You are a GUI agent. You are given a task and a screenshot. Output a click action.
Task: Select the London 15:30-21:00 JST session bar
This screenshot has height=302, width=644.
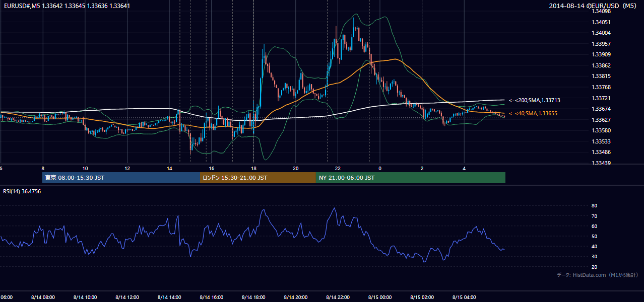tap(258, 178)
